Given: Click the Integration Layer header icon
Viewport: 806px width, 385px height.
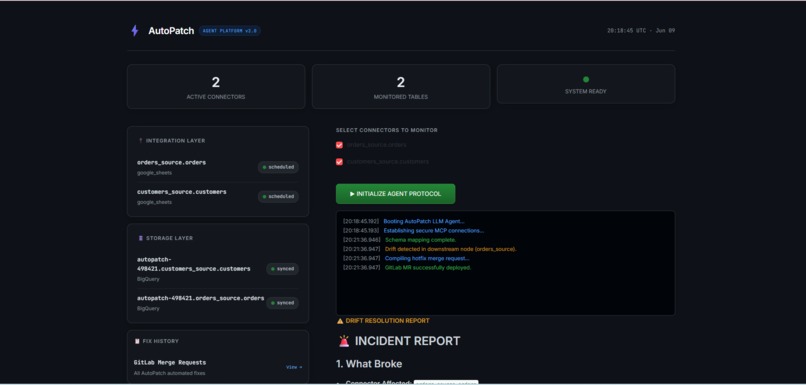Looking at the screenshot, I should (x=141, y=141).
